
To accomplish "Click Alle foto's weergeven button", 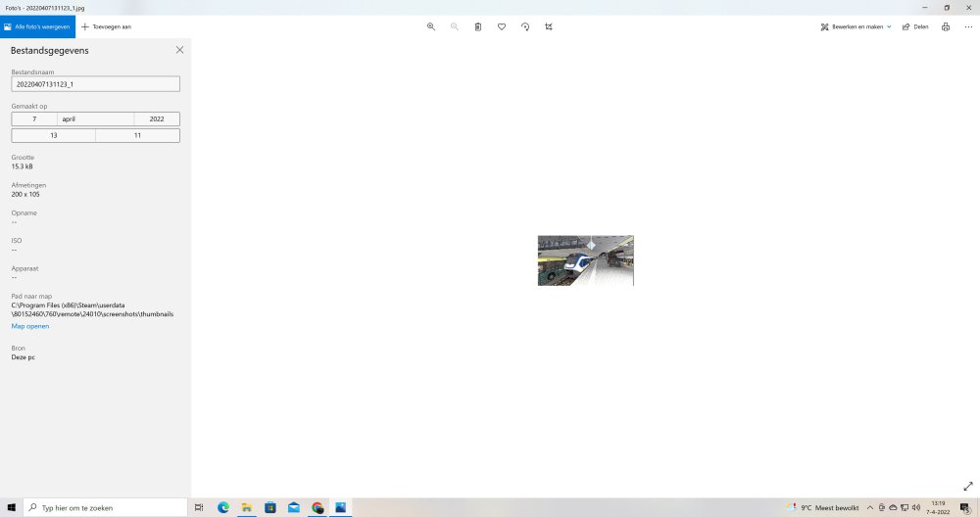I will click(x=36, y=26).
